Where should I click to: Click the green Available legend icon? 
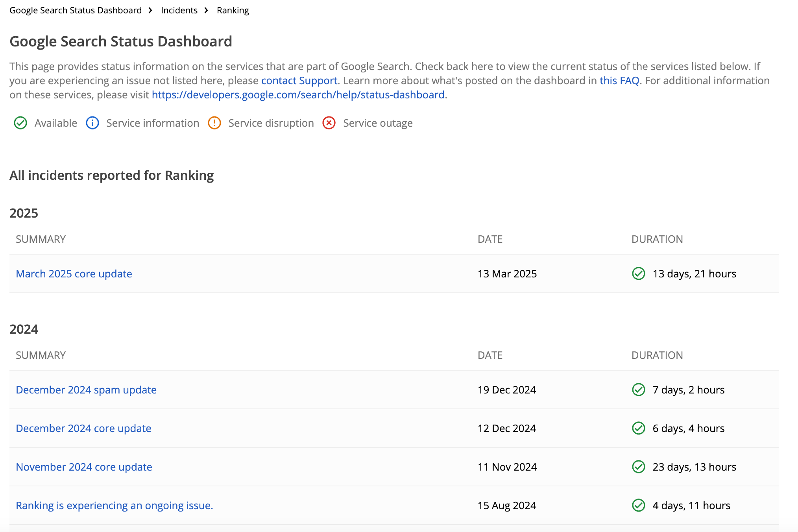[x=20, y=123]
